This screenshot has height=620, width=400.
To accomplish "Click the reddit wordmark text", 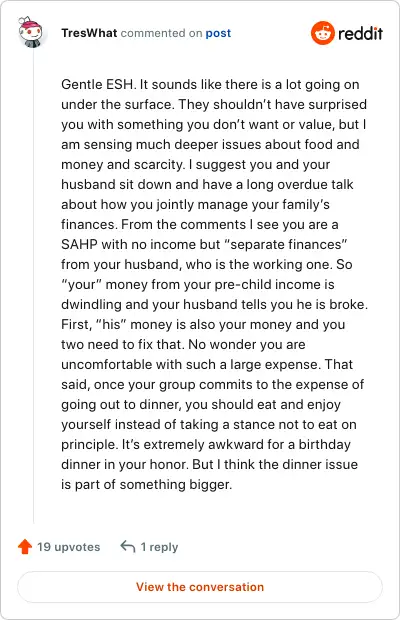I will point(360,33).
